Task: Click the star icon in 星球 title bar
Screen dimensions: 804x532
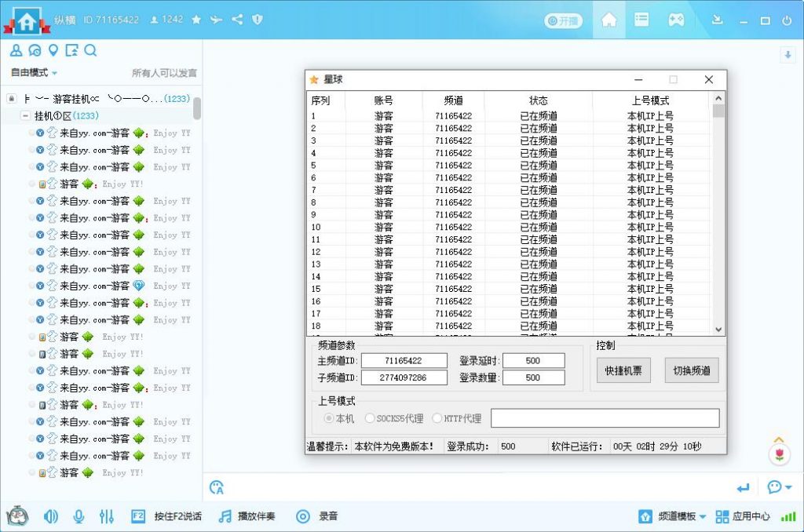Action: (x=314, y=79)
